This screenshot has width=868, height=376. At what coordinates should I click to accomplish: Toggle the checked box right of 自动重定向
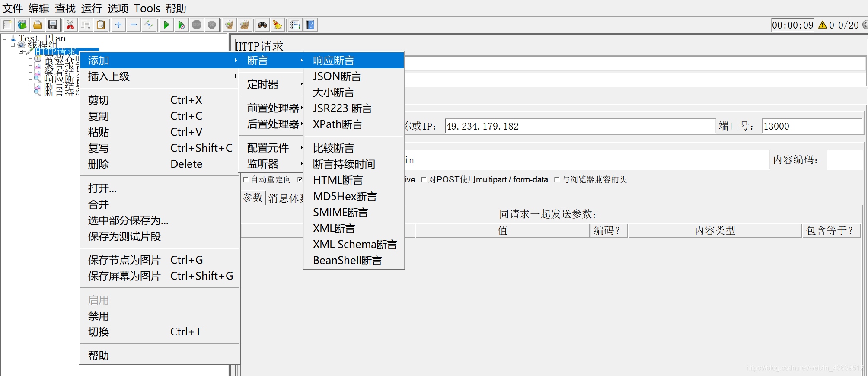[300, 179]
